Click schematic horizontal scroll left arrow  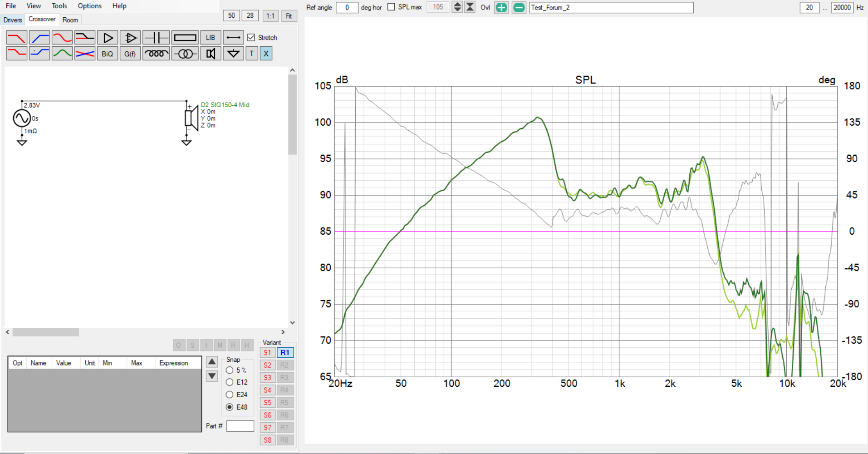pyautogui.click(x=8, y=332)
